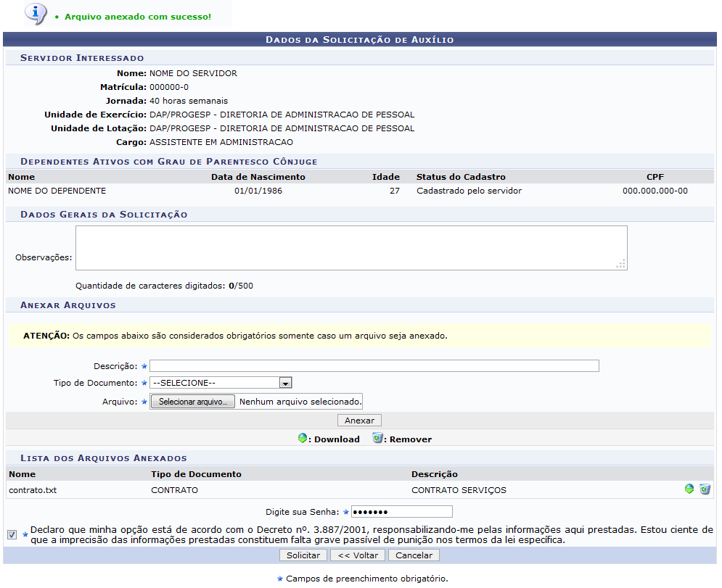Click the green Download legend icon

click(x=303, y=439)
